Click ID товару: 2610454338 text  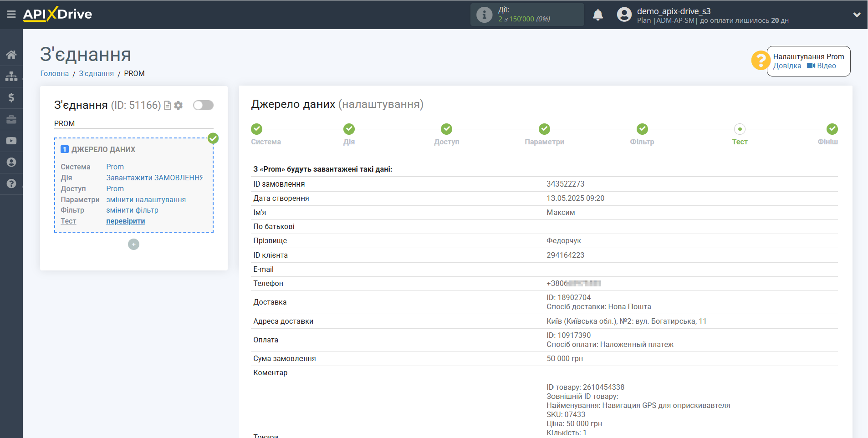[x=586, y=387]
